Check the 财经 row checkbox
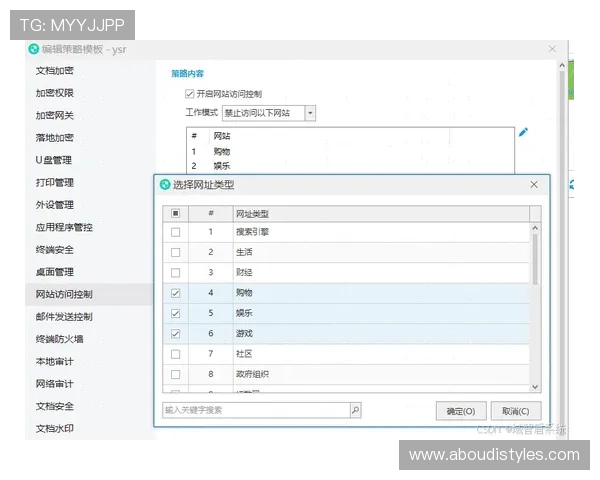The image size is (600, 480). point(176,273)
